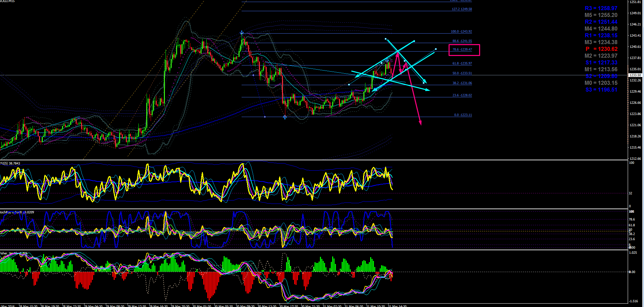Select the M5 = 1255.20 pivot label
The height and width of the screenshot is (307, 644).
click(601, 15)
